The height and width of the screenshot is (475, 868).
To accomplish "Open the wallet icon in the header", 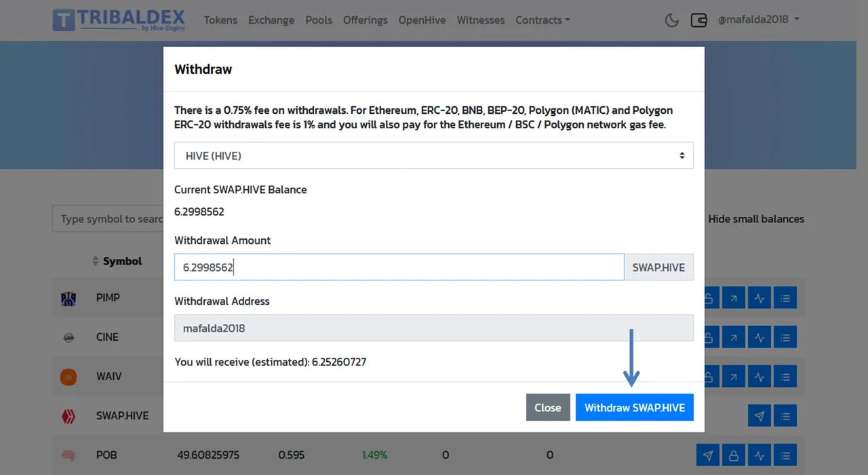I will tap(699, 20).
